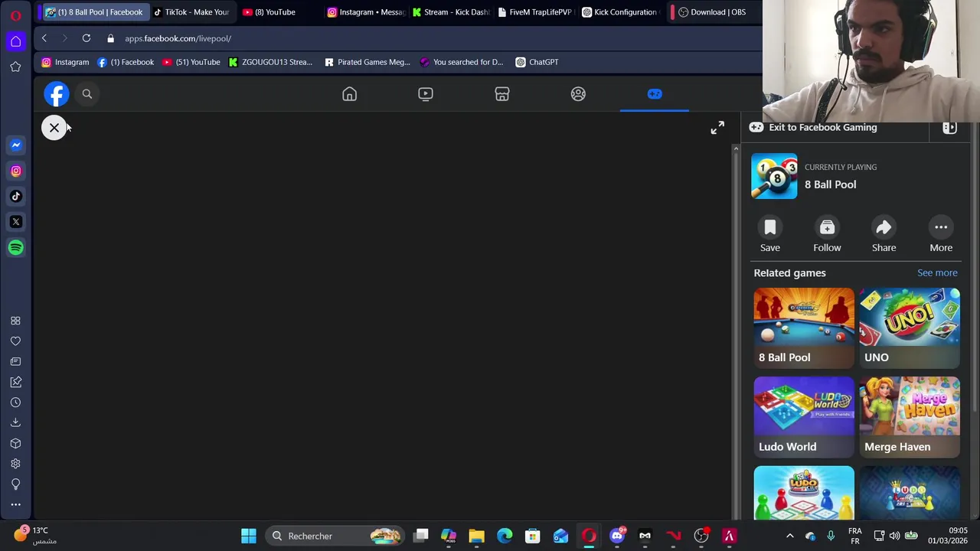Viewport: 980px width, 551px height.
Task: Open Merge Haven related game
Action: click(910, 418)
